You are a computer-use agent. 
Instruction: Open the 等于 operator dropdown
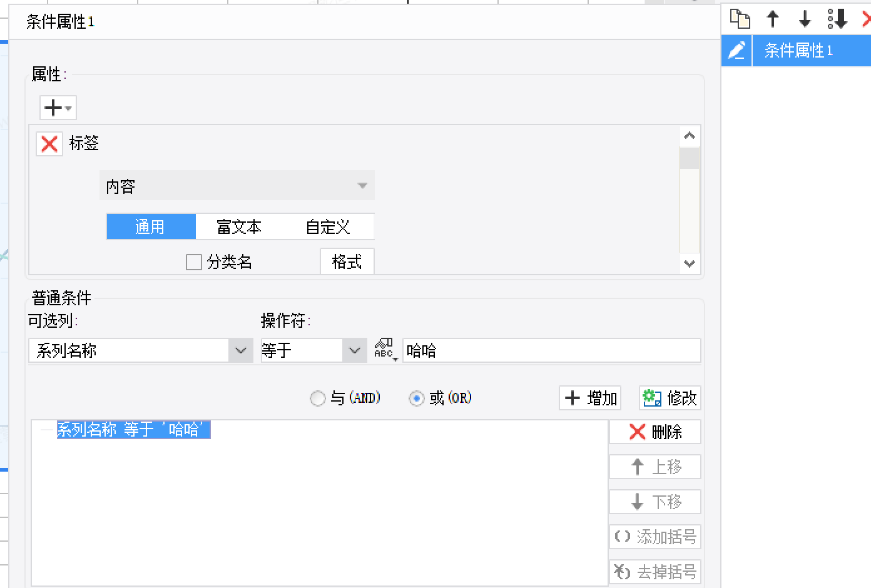click(x=354, y=350)
